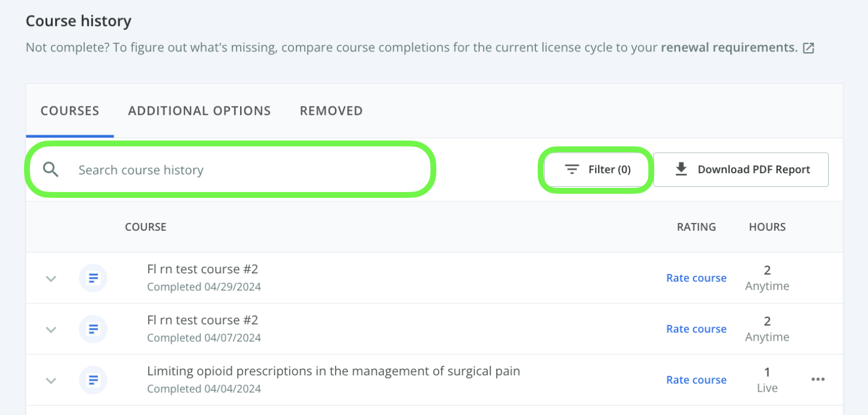Open three-dot menu for opioid course
This screenshot has height=418, width=868.
point(818,379)
